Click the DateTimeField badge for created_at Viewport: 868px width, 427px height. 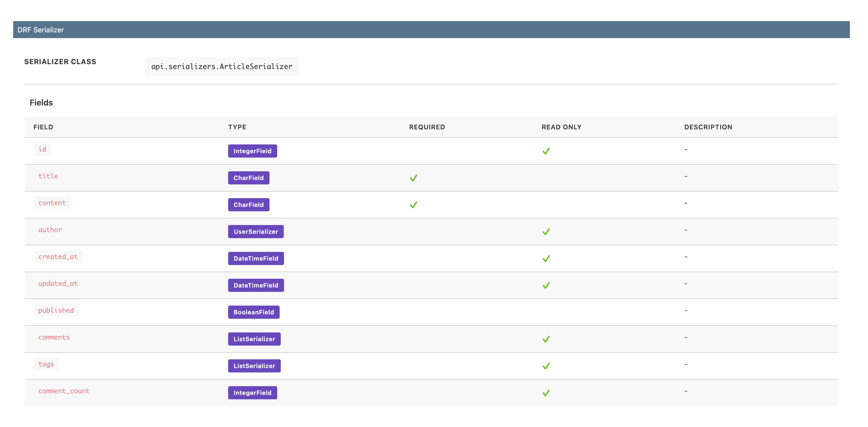click(x=256, y=259)
